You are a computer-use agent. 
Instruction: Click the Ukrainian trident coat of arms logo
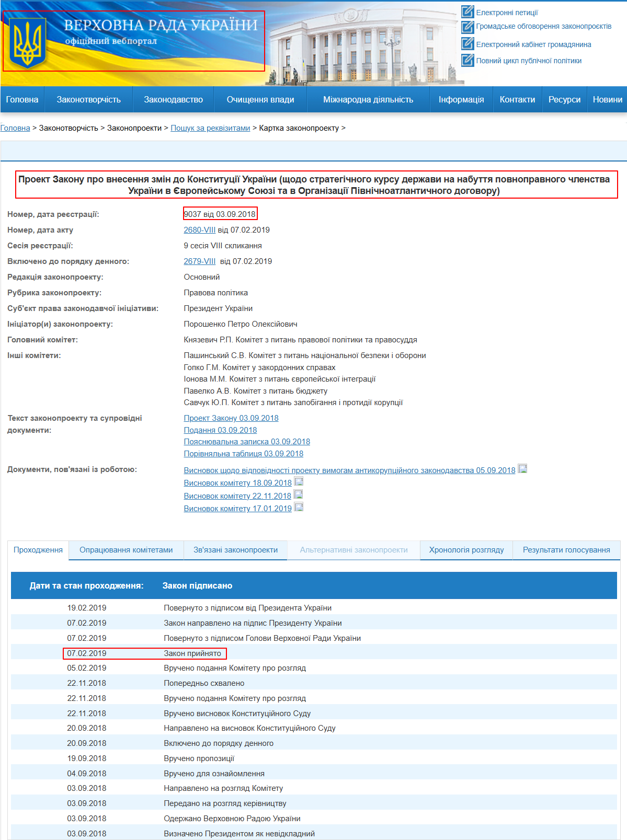pyautogui.click(x=28, y=43)
